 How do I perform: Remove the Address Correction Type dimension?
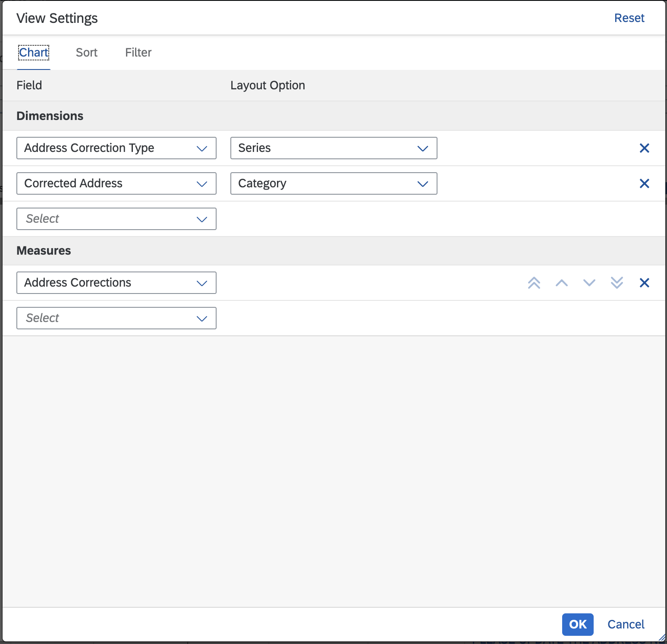(645, 148)
